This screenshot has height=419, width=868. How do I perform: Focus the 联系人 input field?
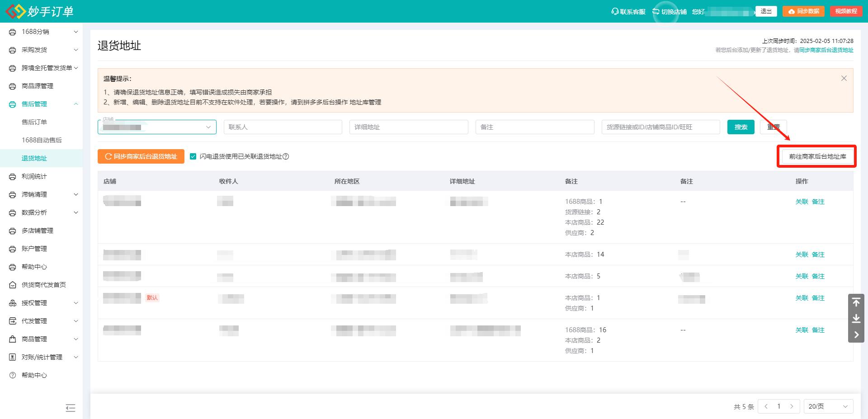283,127
